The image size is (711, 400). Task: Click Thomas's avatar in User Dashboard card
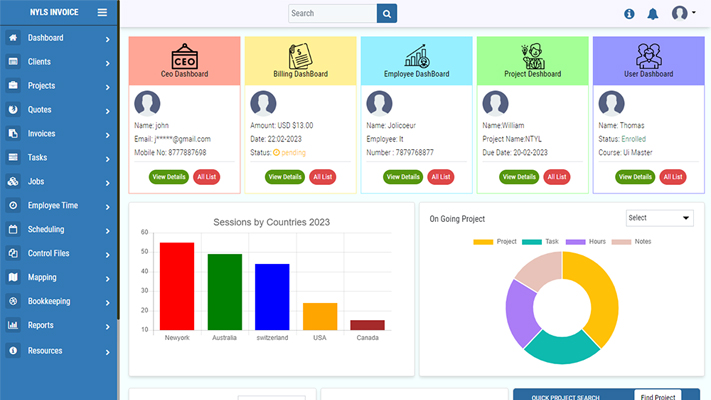tap(611, 104)
